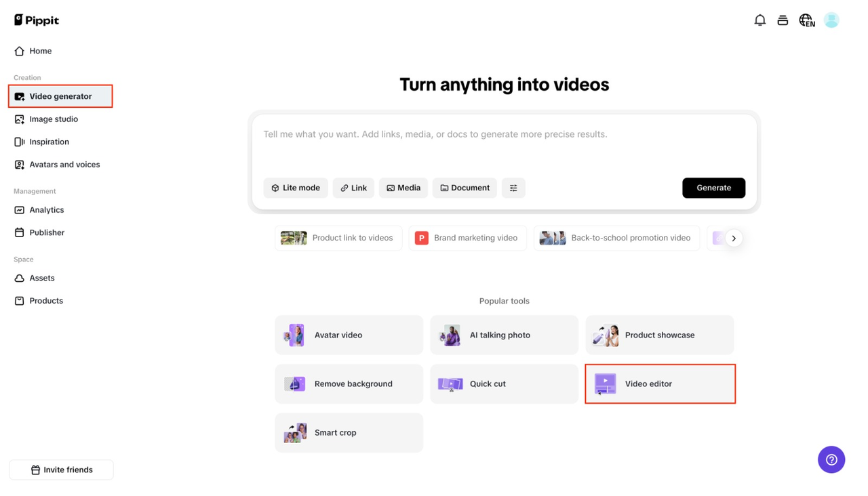Open the Inspiration section
Image resolution: width=868 pixels, height=496 pixels.
pyautogui.click(x=49, y=142)
